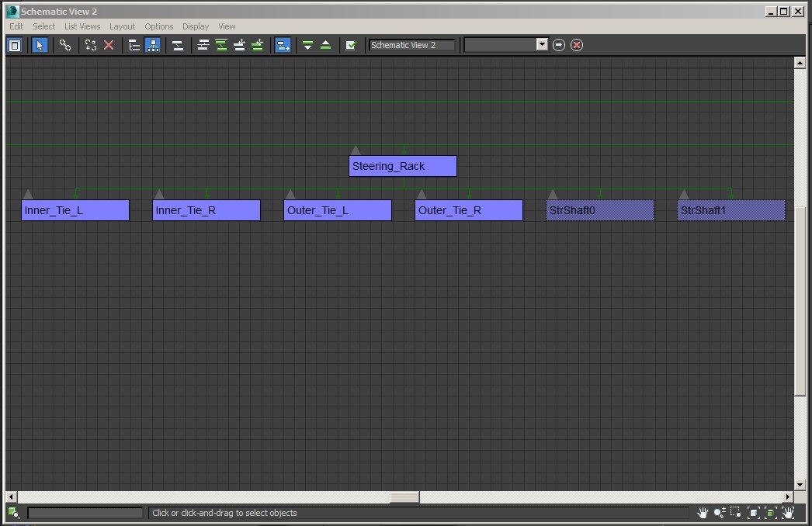The height and width of the screenshot is (526, 812).
Task: Click the horizontal scrollbar thumb
Action: tap(404, 497)
